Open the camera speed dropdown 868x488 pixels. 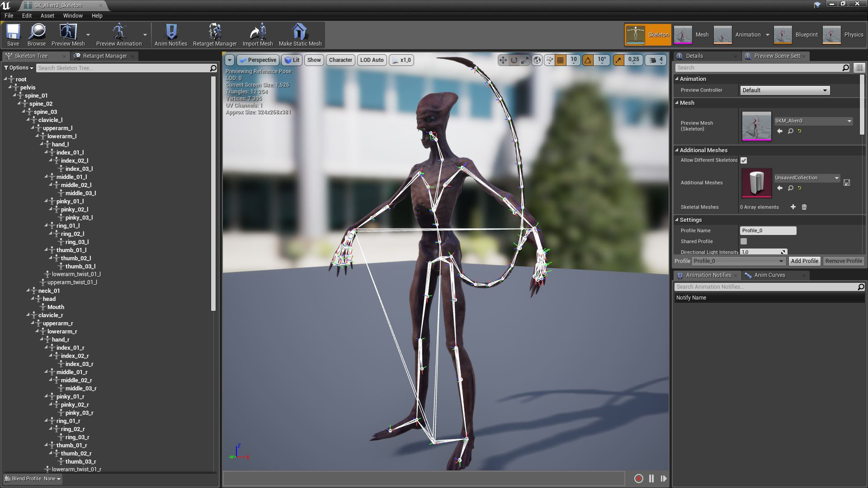pyautogui.click(x=656, y=60)
